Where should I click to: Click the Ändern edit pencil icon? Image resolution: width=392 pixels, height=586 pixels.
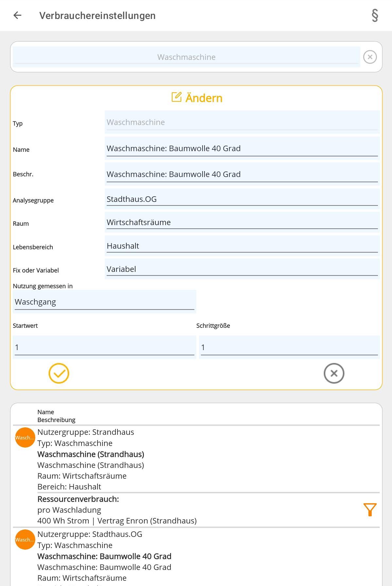coord(177,97)
